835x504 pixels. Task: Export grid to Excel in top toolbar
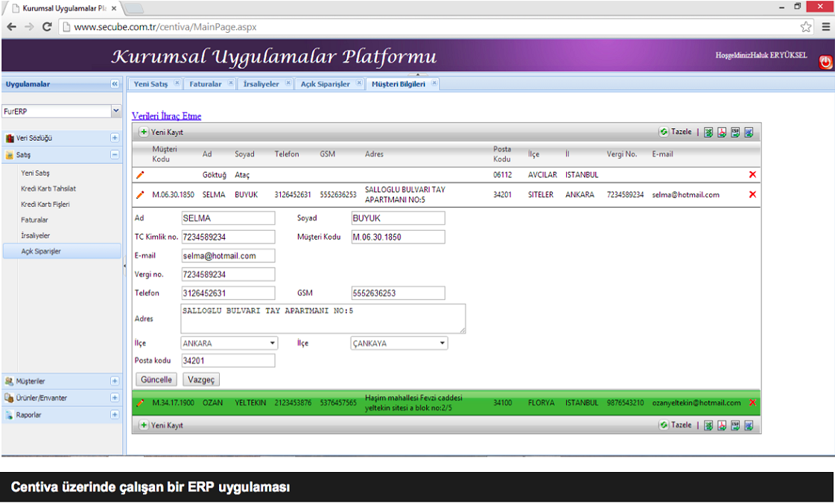pyautogui.click(x=709, y=132)
